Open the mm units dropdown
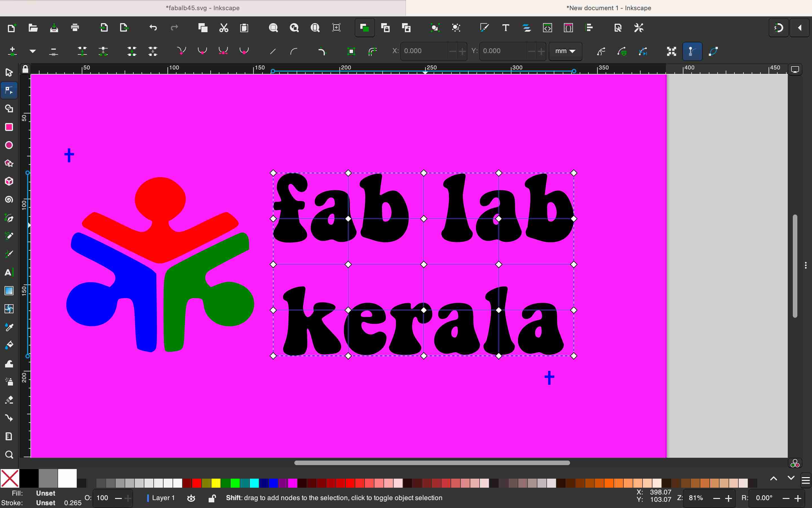Screen dimensions: 812x508 pos(565,51)
